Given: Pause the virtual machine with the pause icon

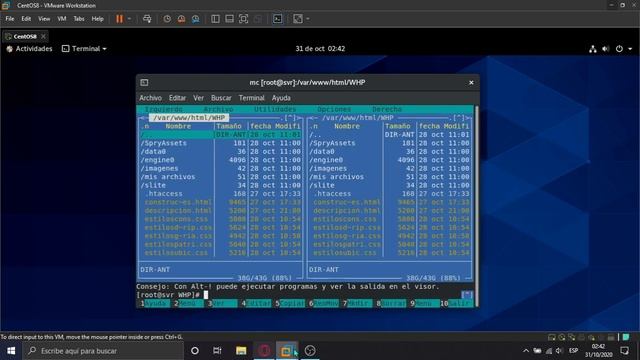Looking at the screenshot, I should [x=119, y=19].
